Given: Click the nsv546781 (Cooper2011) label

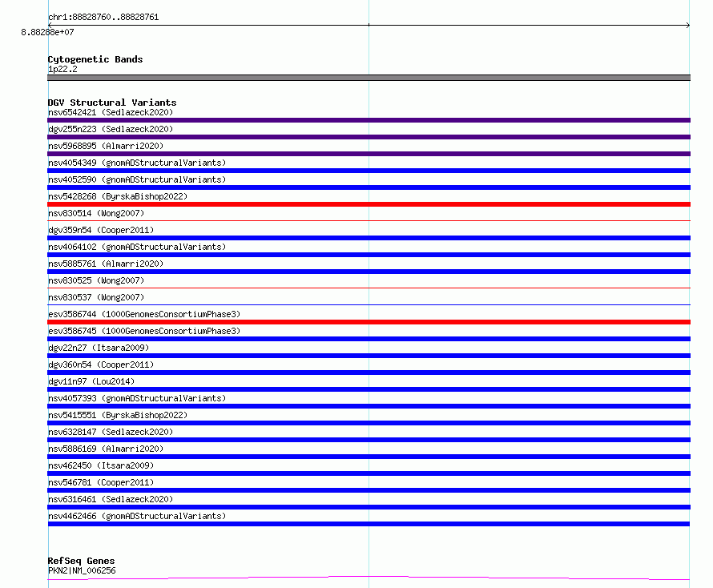Looking at the screenshot, I should (x=101, y=482).
